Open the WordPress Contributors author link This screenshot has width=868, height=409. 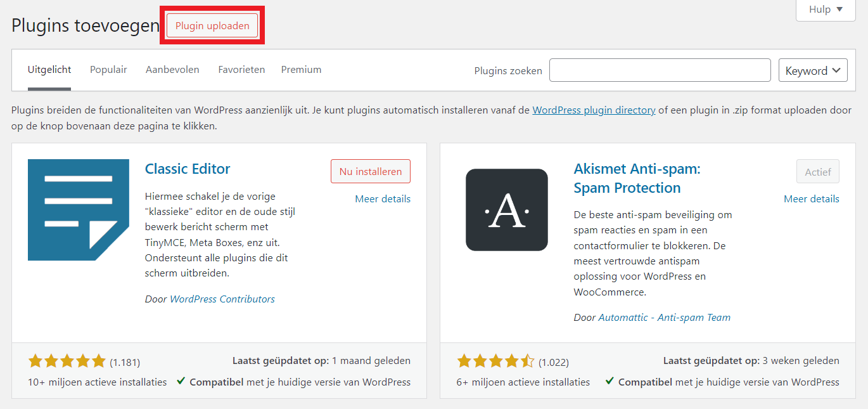pyautogui.click(x=222, y=299)
